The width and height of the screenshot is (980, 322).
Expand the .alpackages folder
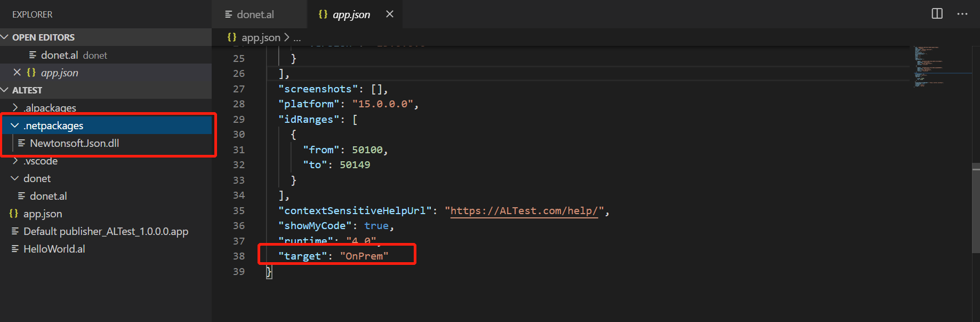(x=15, y=107)
